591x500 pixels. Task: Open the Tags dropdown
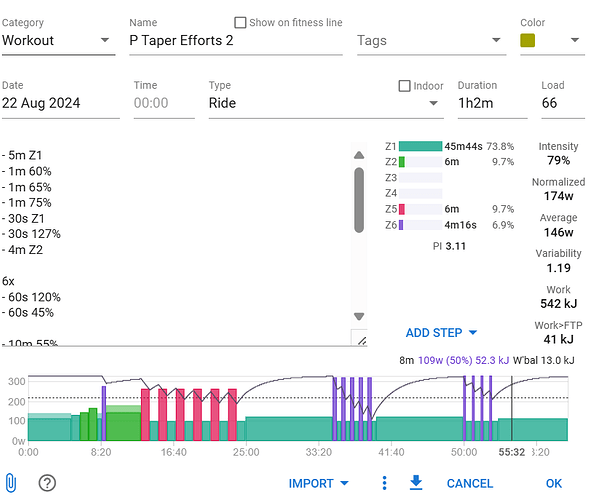431,40
